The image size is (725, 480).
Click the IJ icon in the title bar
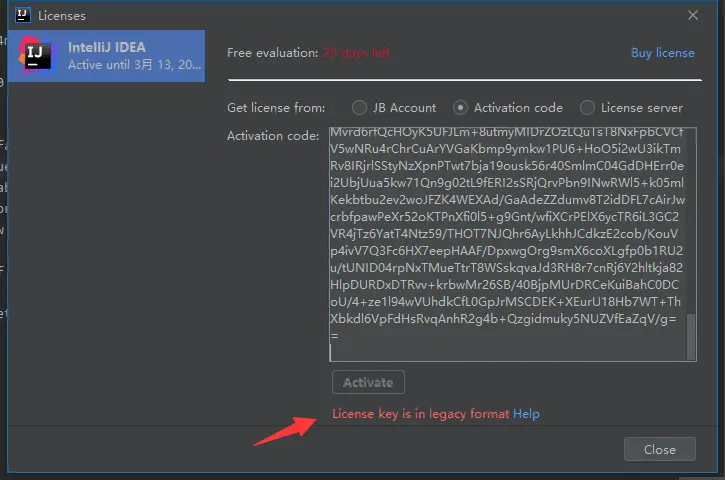click(x=22, y=15)
